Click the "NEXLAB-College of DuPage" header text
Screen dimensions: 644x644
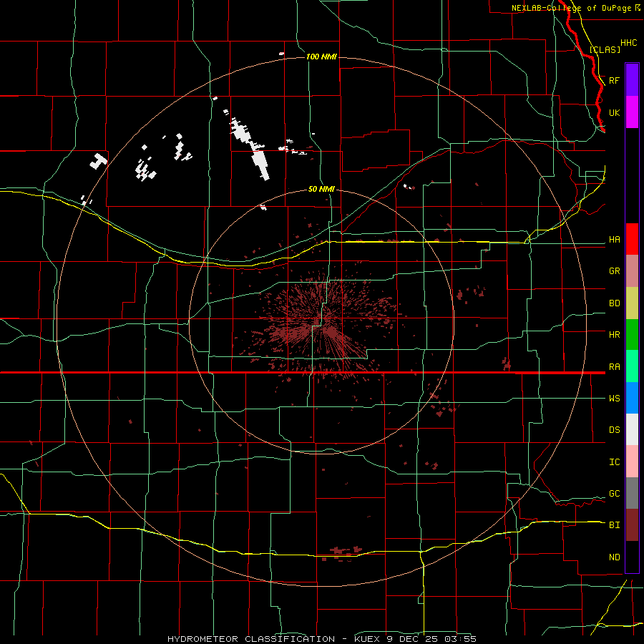pos(571,8)
